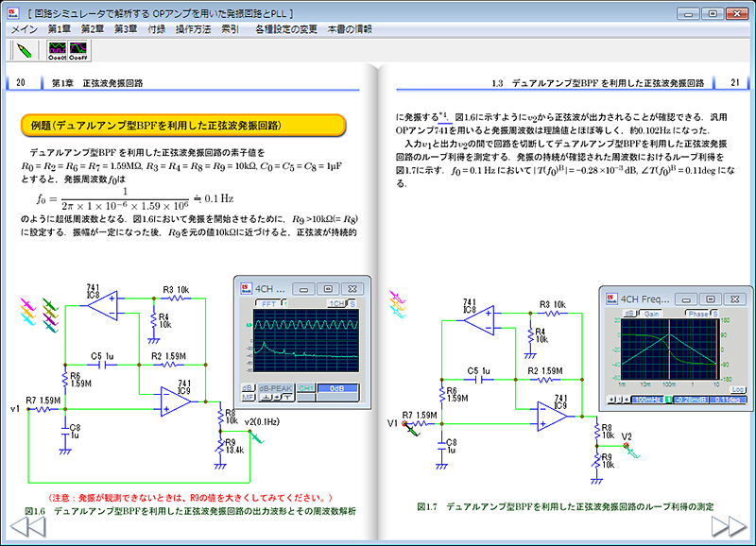This screenshot has height=546, width=756.
Task: Open the 付録 menu
Action: [156, 29]
